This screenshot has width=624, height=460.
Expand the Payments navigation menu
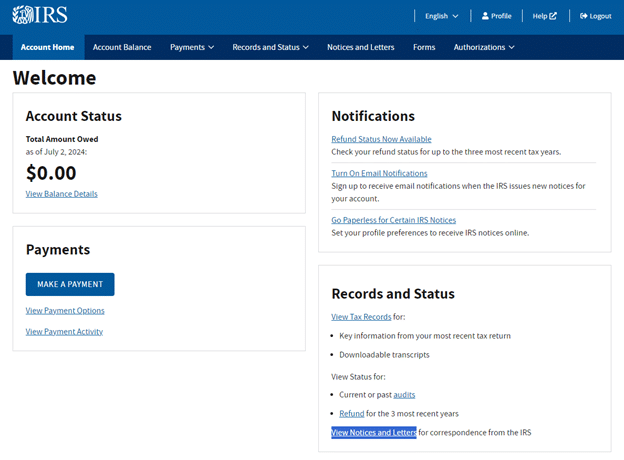(x=192, y=47)
